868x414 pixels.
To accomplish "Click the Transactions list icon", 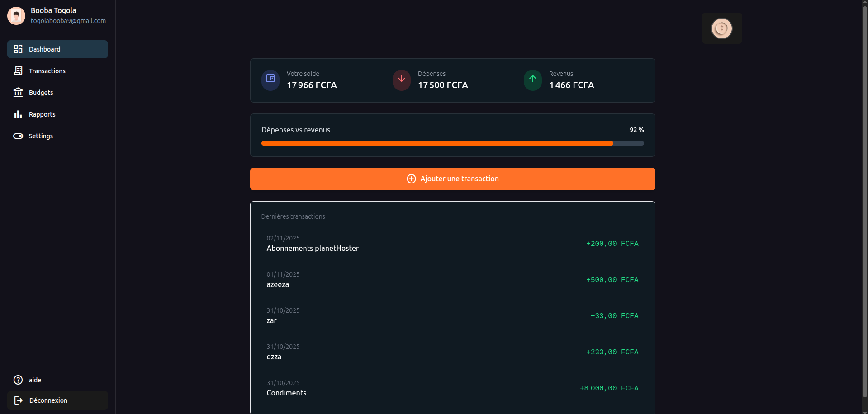I will 18,71.
